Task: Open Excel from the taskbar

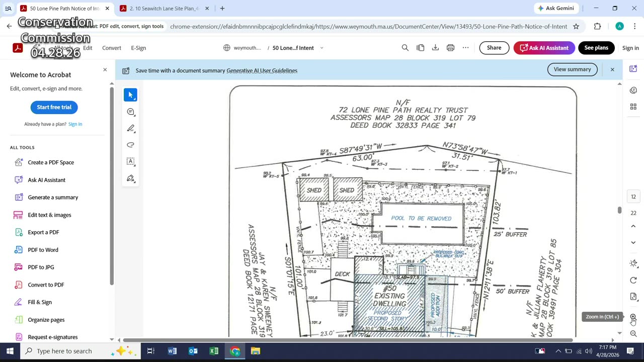Action: [214, 351]
